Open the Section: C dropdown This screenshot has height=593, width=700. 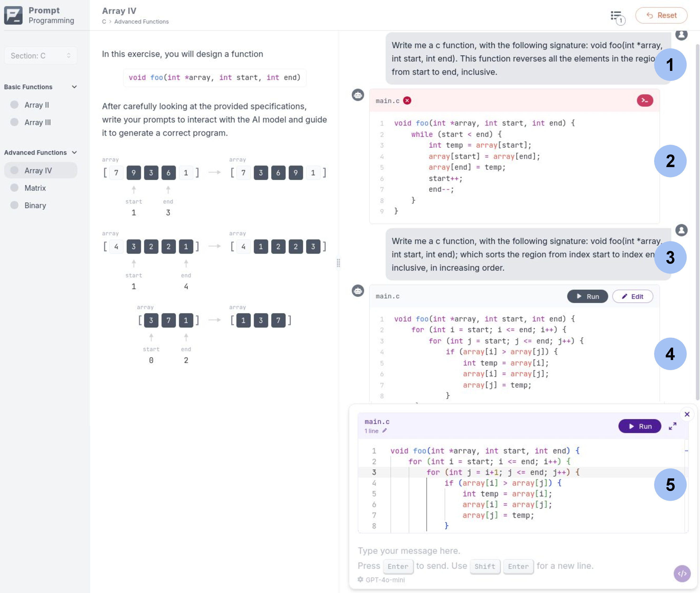point(41,55)
